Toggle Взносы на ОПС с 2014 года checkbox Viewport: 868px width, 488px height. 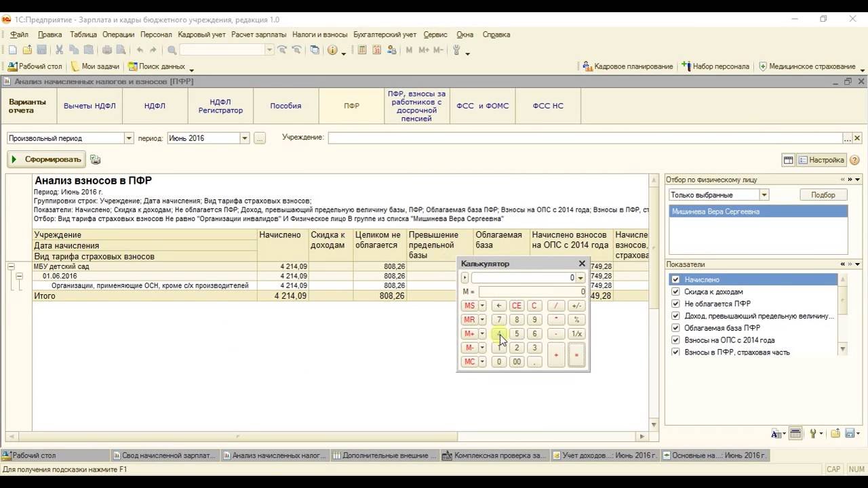point(675,340)
